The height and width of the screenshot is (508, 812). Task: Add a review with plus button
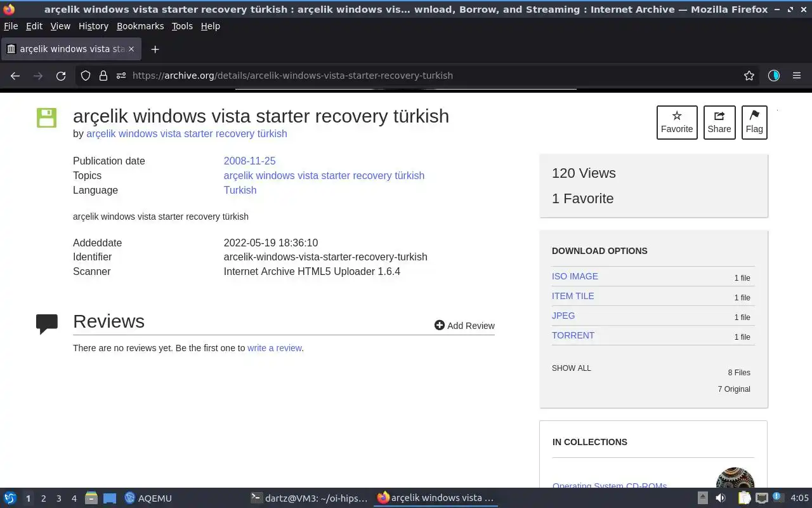pos(464,325)
